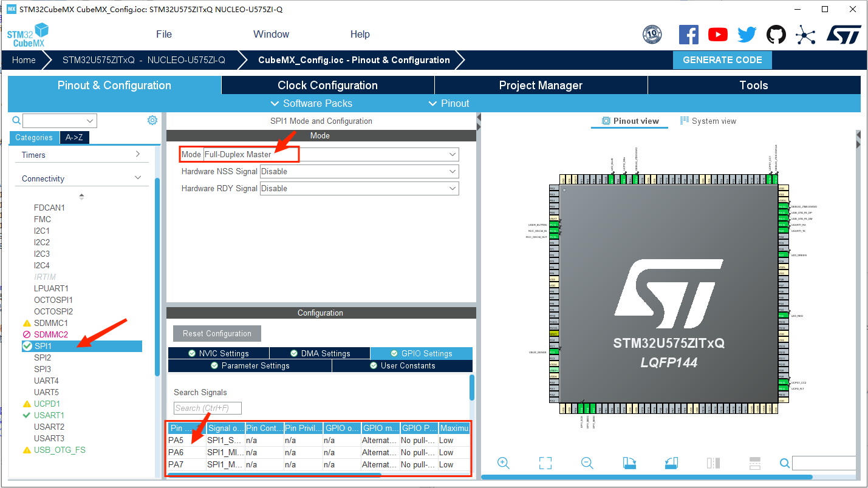Select USART1 in the peripheral list
Image resolution: width=868 pixels, height=488 pixels.
tap(49, 415)
